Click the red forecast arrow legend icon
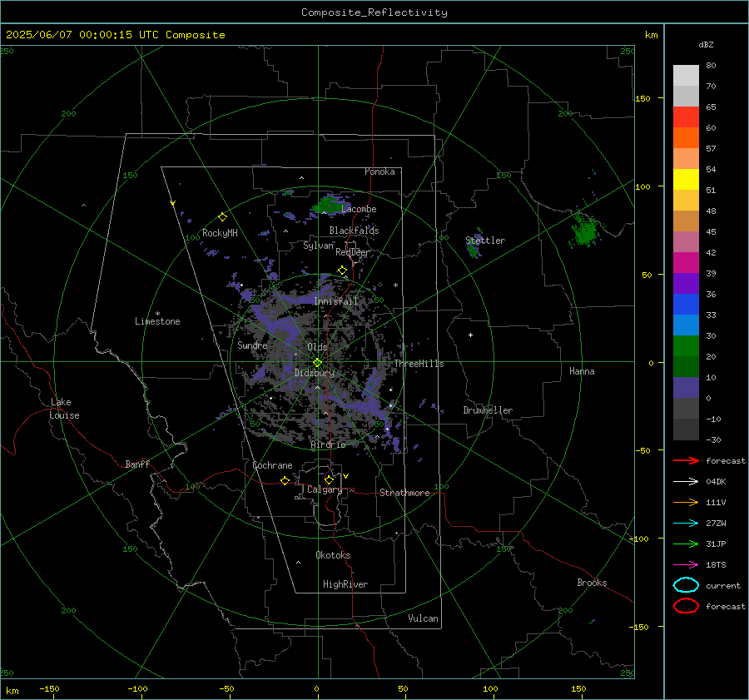Viewport: 749px width, 700px height. (686, 460)
